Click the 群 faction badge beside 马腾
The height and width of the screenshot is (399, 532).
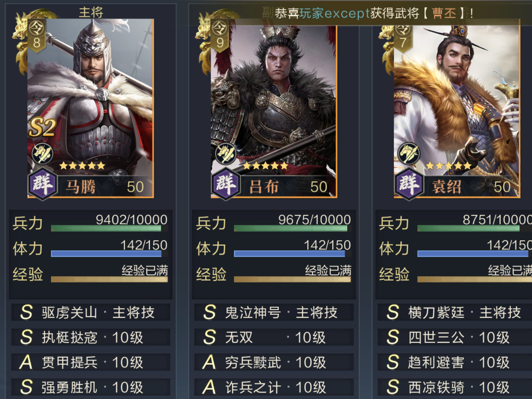point(43,184)
